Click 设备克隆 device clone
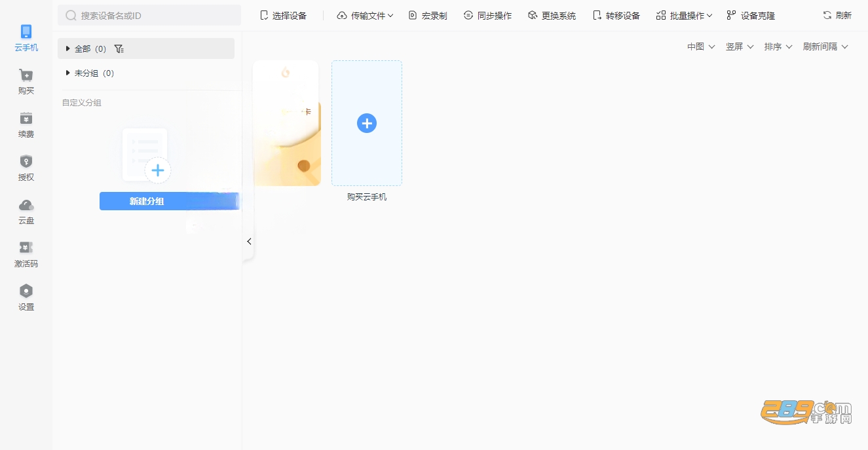This screenshot has width=868, height=450. tap(751, 15)
